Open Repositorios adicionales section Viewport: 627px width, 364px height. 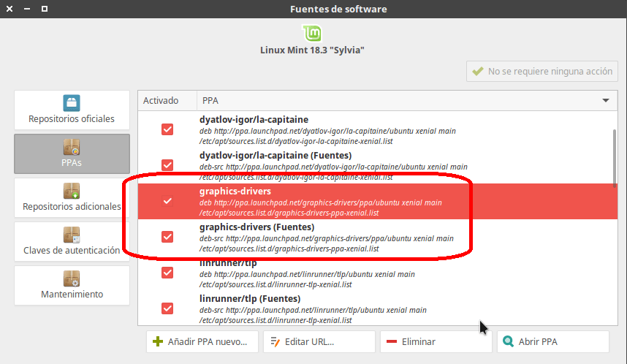pyautogui.click(x=72, y=197)
